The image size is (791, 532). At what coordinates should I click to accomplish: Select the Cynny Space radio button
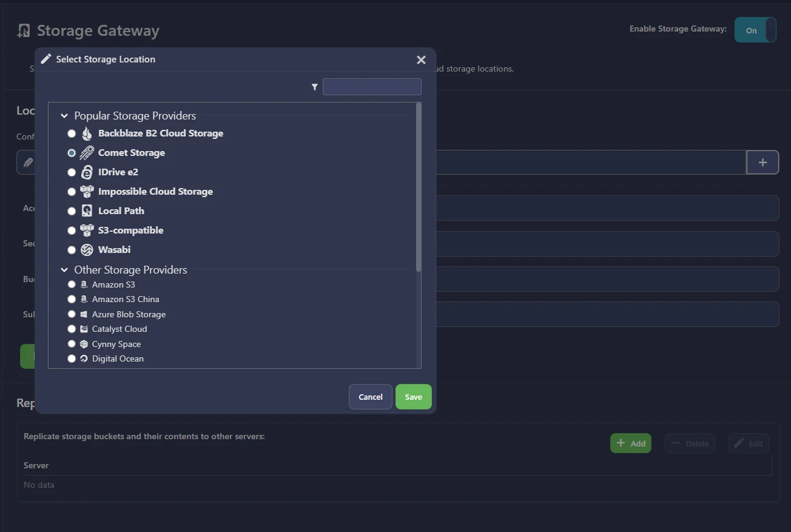[72, 344]
